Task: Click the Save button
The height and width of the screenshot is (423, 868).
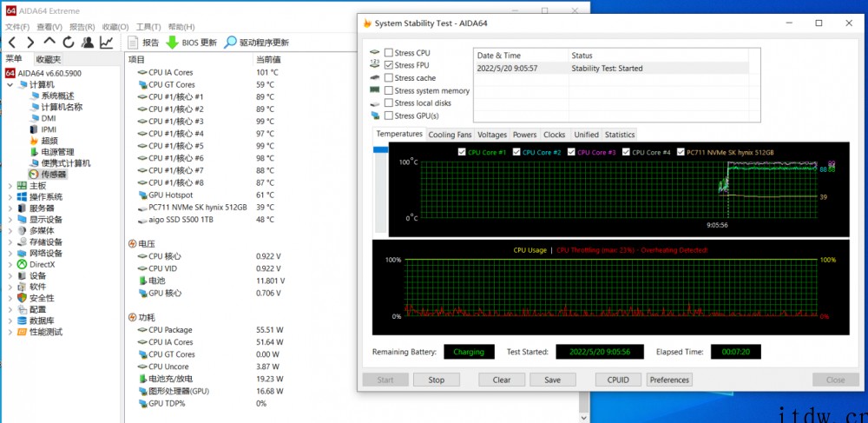Action: pos(552,380)
